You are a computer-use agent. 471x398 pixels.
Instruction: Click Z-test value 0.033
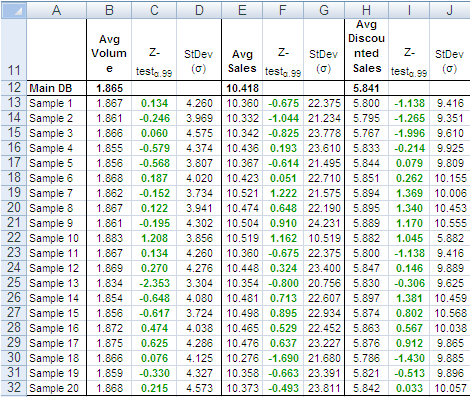pos(409,388)
